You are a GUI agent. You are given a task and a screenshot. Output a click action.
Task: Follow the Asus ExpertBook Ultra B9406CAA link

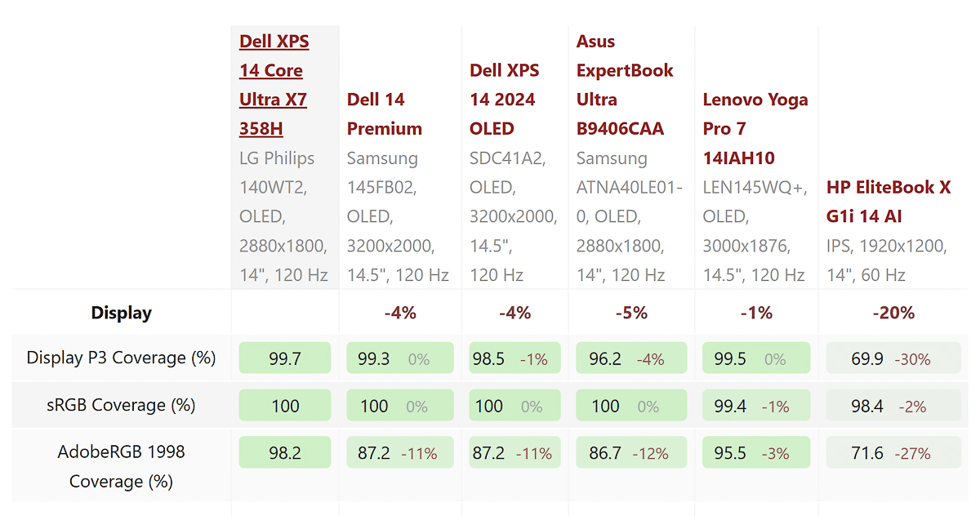click(625, 85)
